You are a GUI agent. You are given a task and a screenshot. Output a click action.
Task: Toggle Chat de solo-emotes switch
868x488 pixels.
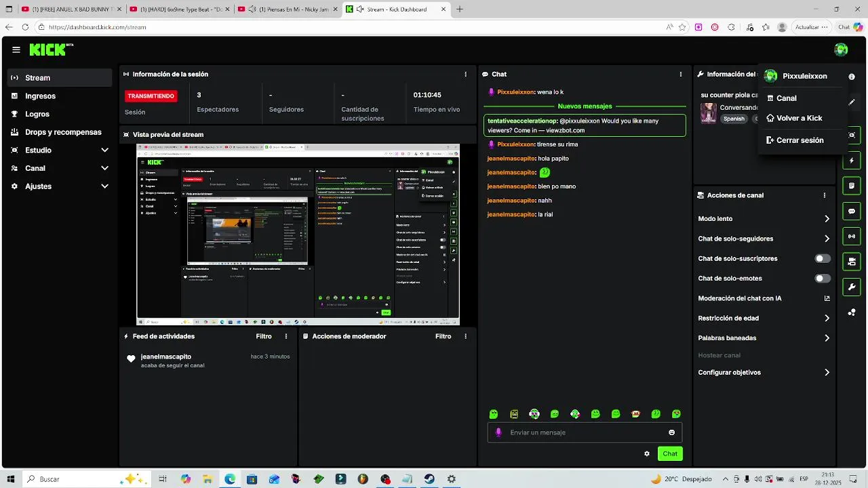click(x=823, y=279)
